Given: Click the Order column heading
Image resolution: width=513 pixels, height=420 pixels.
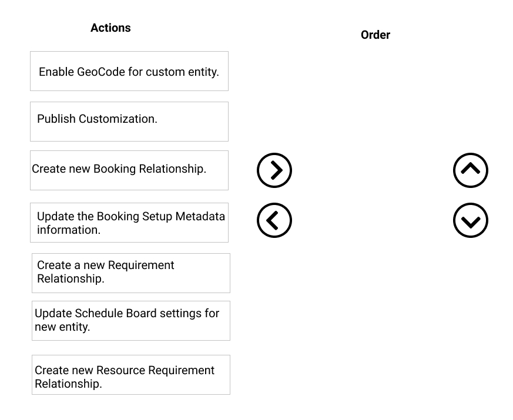Looking at the screenshot, I should [375, 35].
